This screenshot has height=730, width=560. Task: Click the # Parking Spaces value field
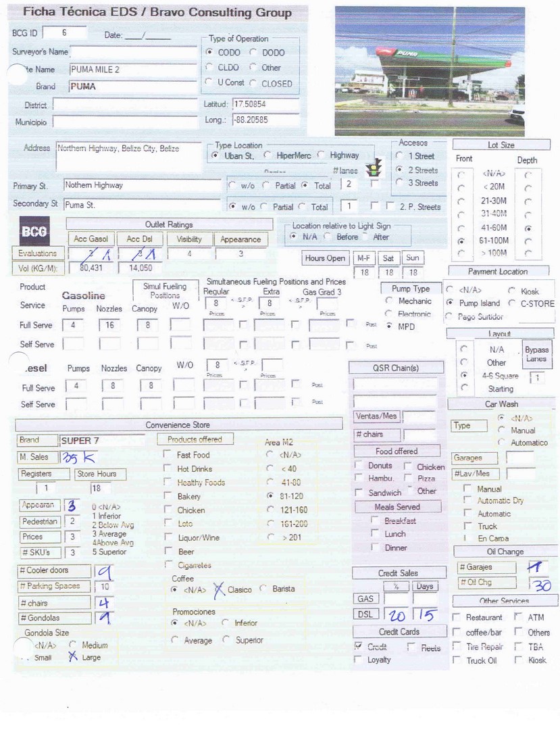105,587
